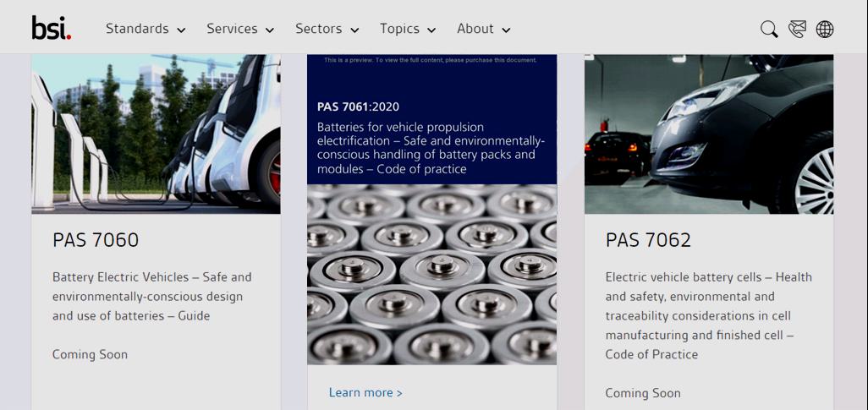
Task: Follow the Learn more link
Action: coord(365,392)
